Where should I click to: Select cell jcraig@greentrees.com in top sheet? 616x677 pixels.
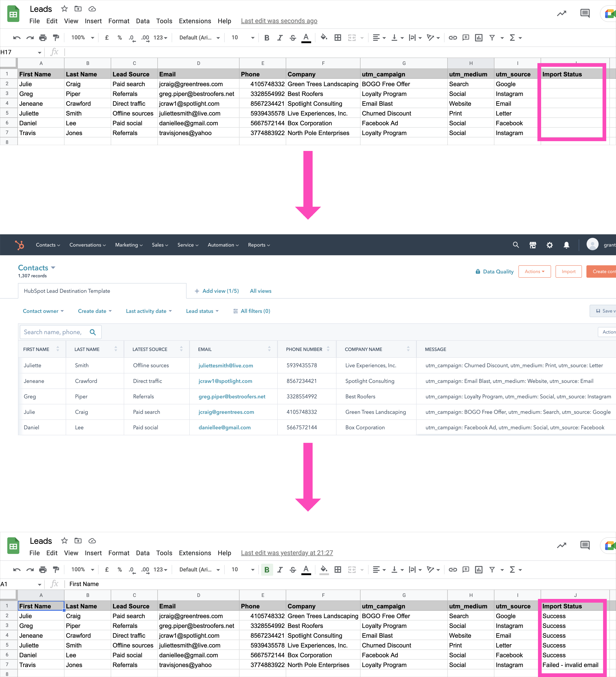click(198, 84)
